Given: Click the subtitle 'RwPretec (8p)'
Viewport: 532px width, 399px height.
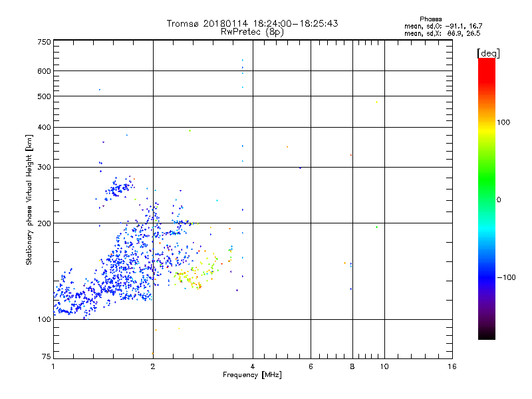Looking at the screenshot, I should [252, 32].
